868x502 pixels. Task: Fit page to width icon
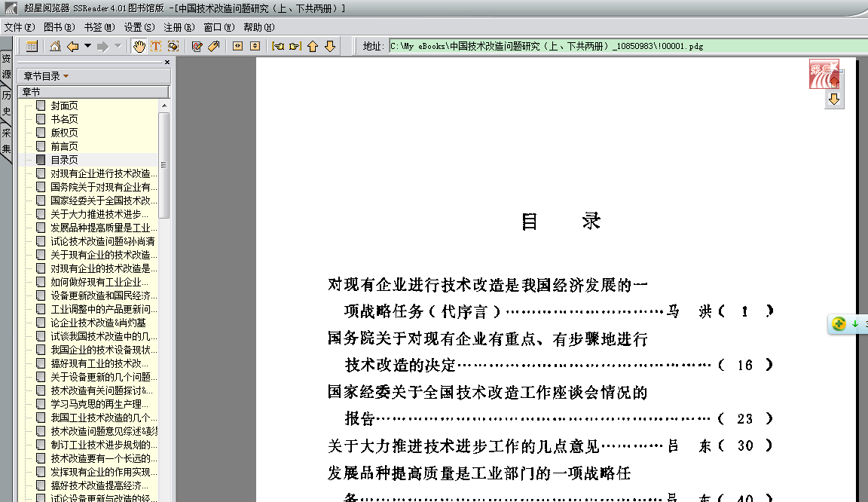tap(237, 47)
